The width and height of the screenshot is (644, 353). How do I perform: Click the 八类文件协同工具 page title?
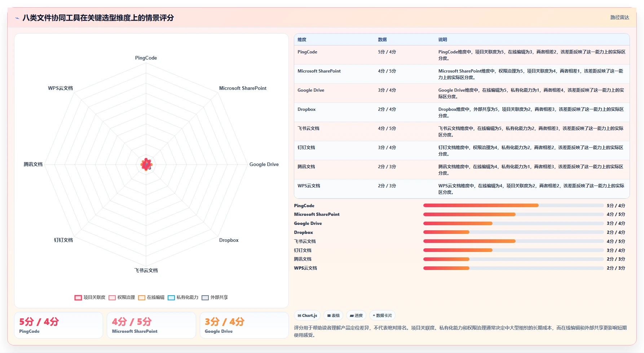pyautogui.click(x=98, y=18)
